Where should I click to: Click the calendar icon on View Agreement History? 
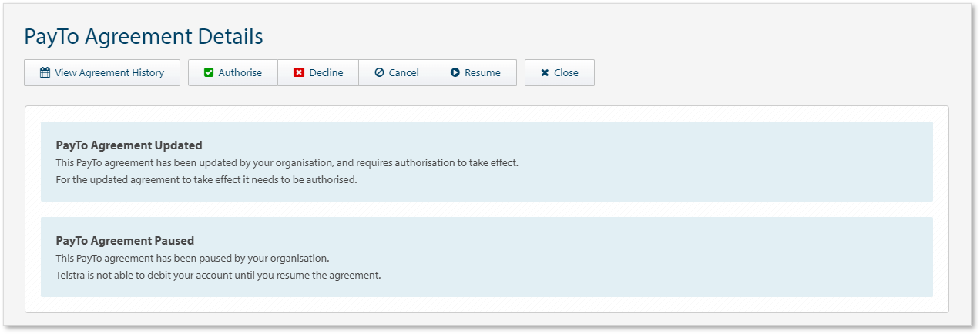tap(45, 73)
